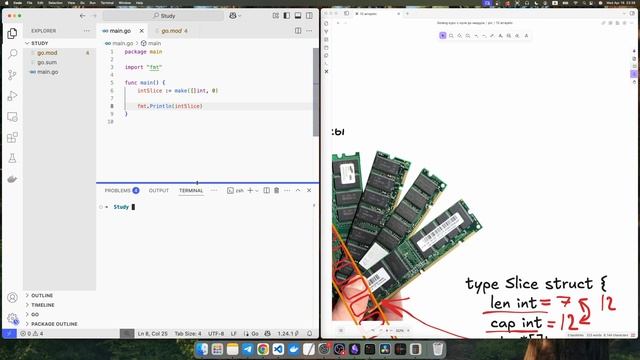Click the terminal input area

(206, 265)
